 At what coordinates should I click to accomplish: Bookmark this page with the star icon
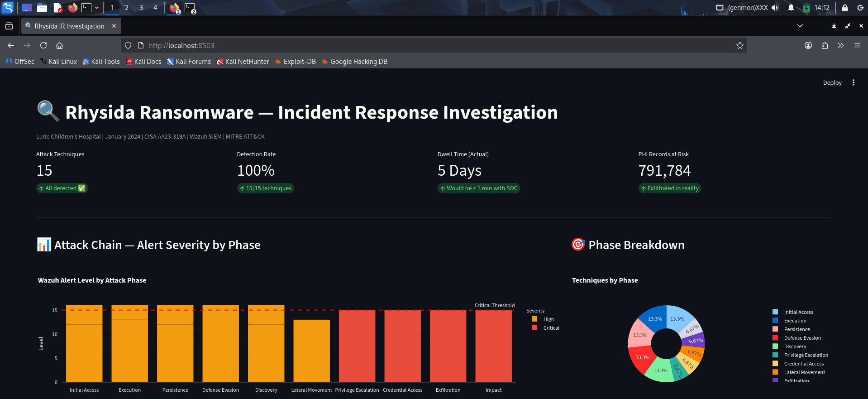tap(740, 45)
